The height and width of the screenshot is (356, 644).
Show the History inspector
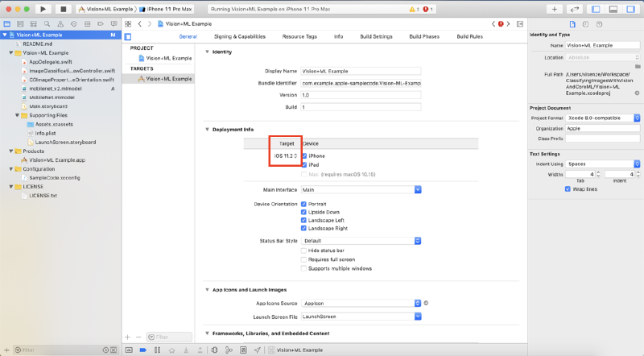pyautogui.click(x=586, y=24)
